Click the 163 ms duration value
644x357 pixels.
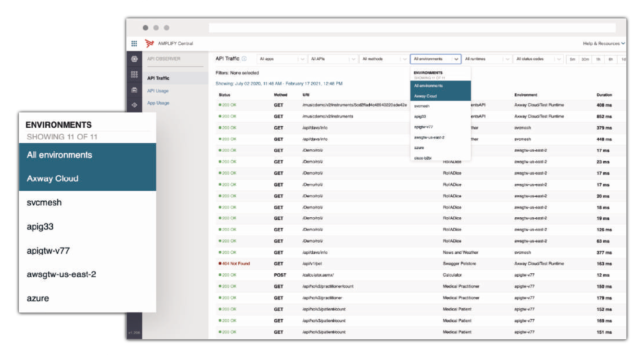pos(604,263)
